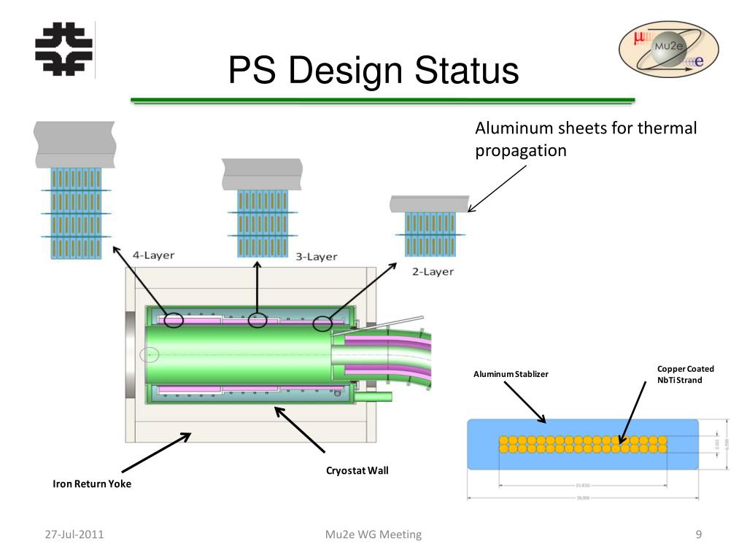The image size is (747, 560).
Task: Select the "4-Layer" label
Action: [153, 255]
